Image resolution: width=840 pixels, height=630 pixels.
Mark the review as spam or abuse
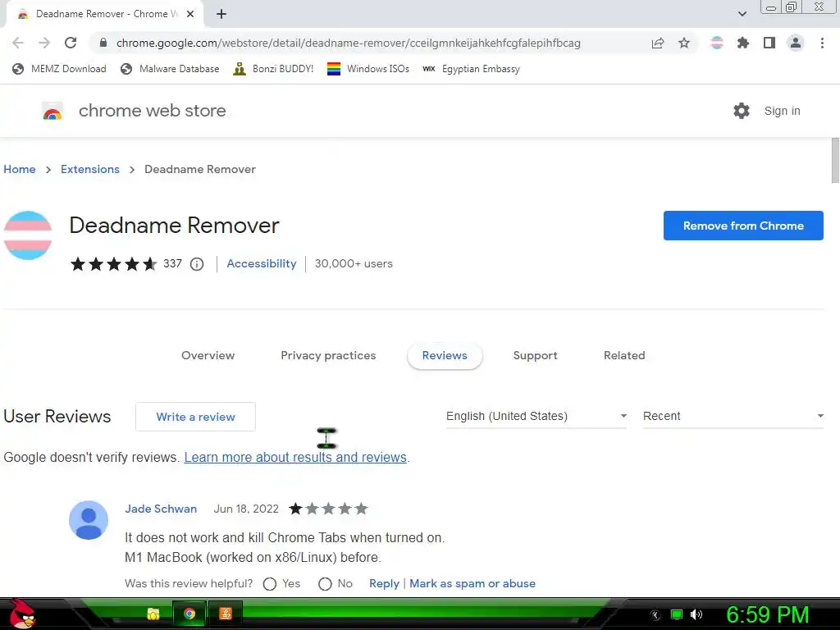coord(472,584)
